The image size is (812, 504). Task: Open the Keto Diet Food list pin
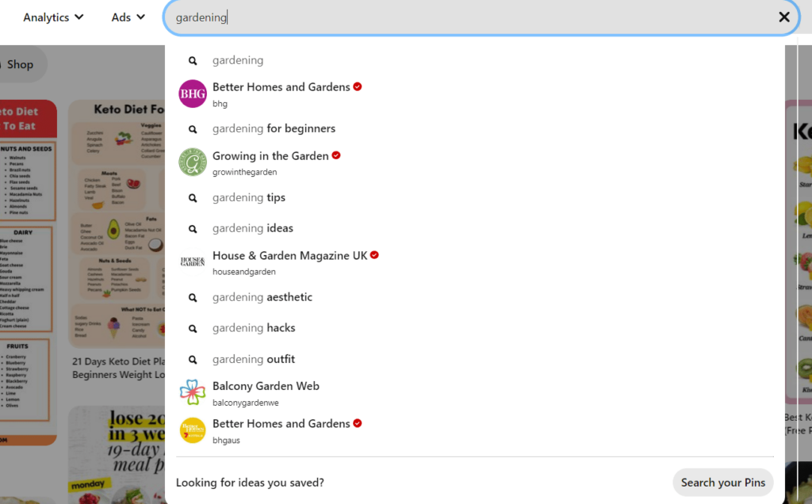117,222
